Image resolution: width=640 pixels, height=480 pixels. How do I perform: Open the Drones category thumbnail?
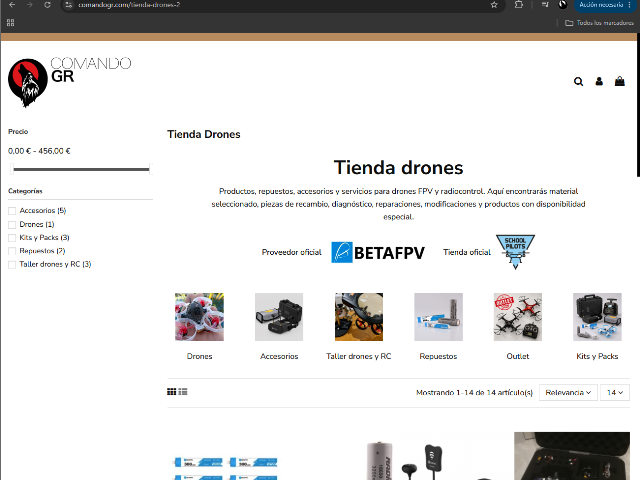click(199, 317)
